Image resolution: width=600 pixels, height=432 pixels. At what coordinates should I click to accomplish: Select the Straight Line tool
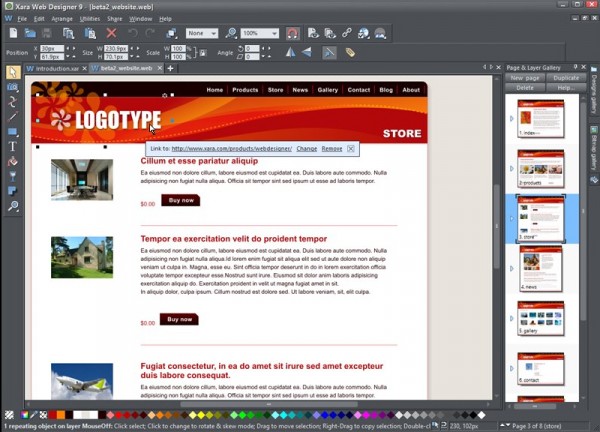tap(13, 116)
